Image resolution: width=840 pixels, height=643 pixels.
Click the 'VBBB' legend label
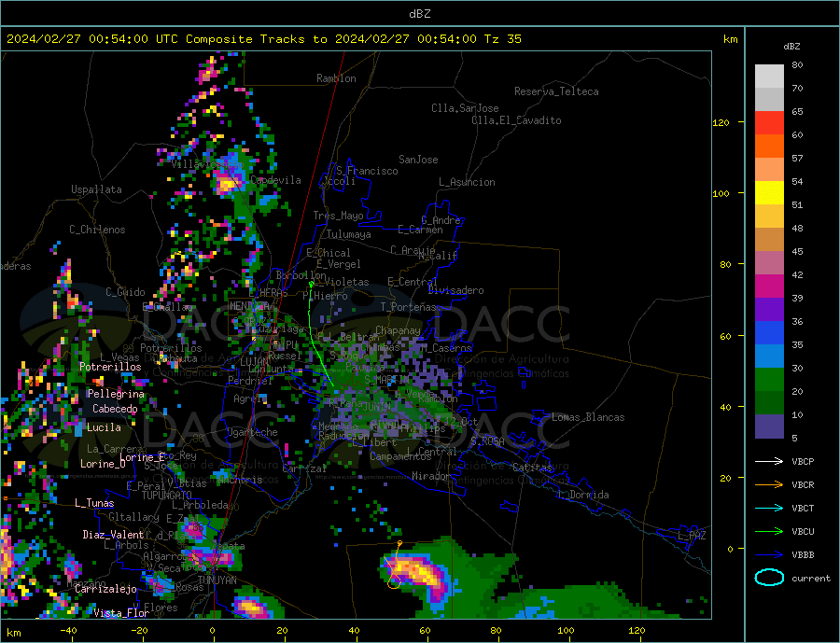tap(803, 554)
